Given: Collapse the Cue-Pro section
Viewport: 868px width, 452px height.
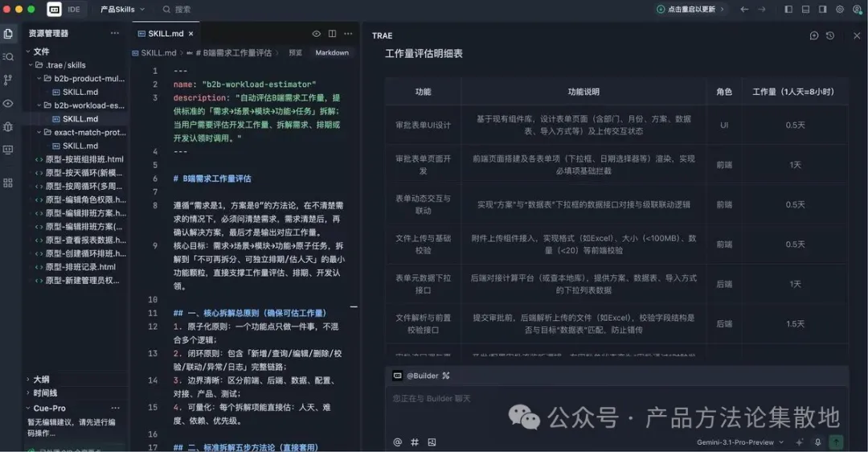Looking at the screenshot, I should [28, 409].
